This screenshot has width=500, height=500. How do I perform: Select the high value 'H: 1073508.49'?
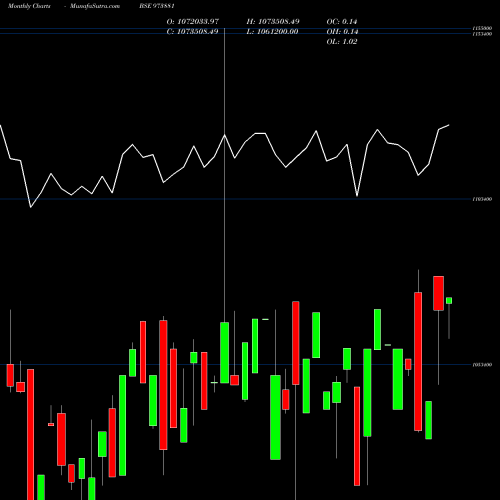click(x=273, y=22)
